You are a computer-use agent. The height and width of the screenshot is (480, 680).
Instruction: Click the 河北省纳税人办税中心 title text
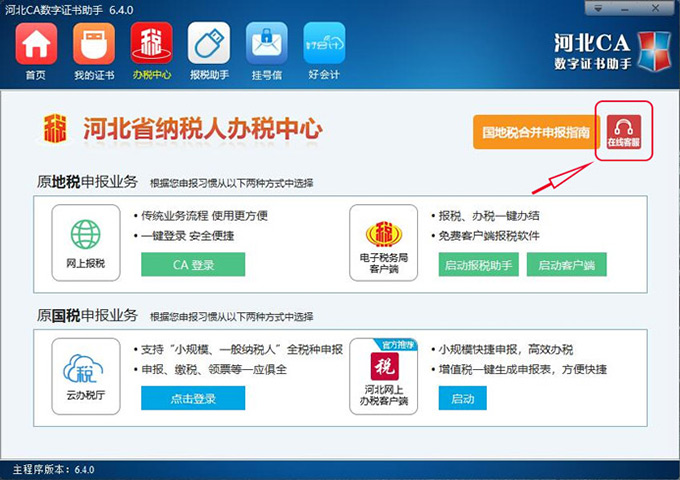click(x=203, y=128)
